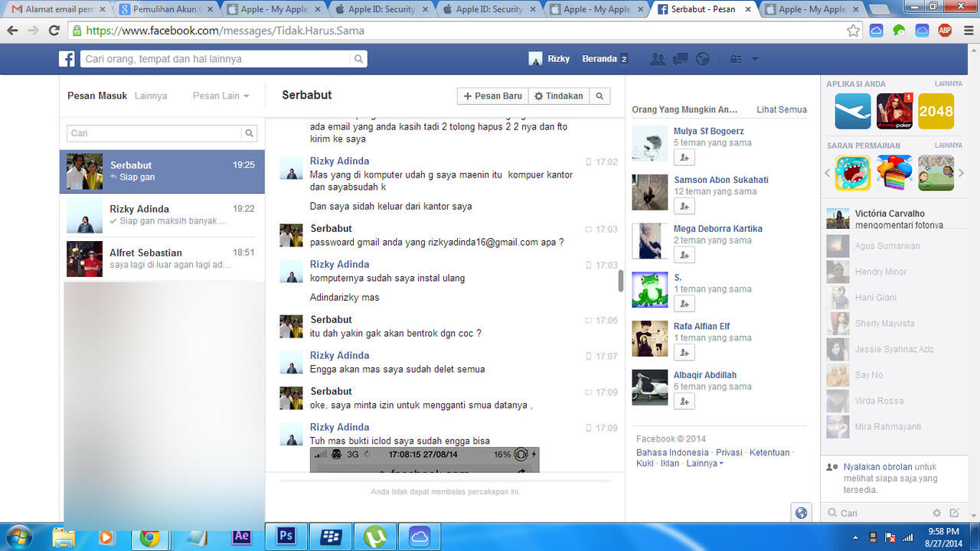Open chat with Agus Sumarwan

point(894,246)
